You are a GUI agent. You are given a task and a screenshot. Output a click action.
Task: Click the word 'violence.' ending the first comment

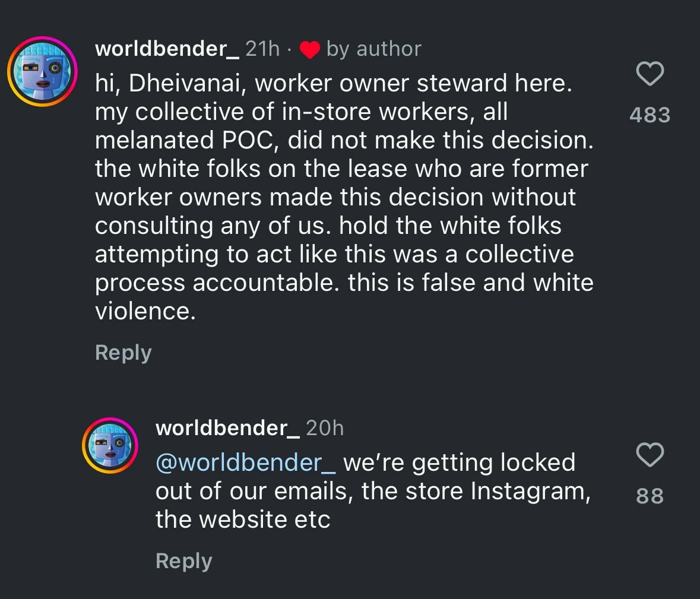coord(145,311)
